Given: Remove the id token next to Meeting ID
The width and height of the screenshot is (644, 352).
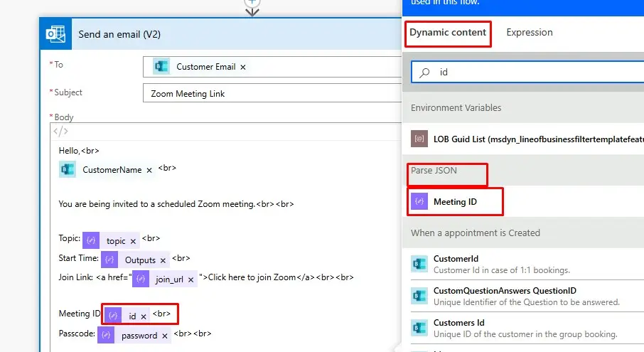Looking at the screenshot, I should coord(144,316).
